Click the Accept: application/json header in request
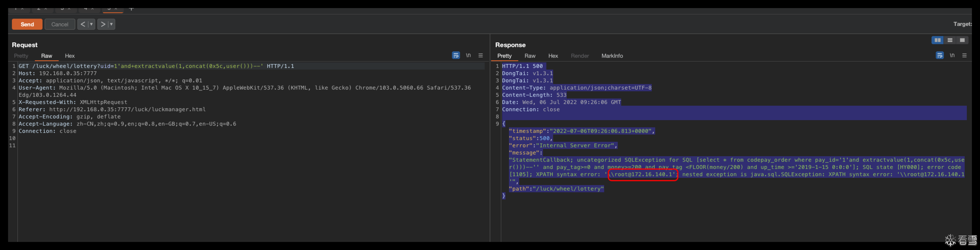The width and height of the screenshot is (980, 250). tap(110, 81)
